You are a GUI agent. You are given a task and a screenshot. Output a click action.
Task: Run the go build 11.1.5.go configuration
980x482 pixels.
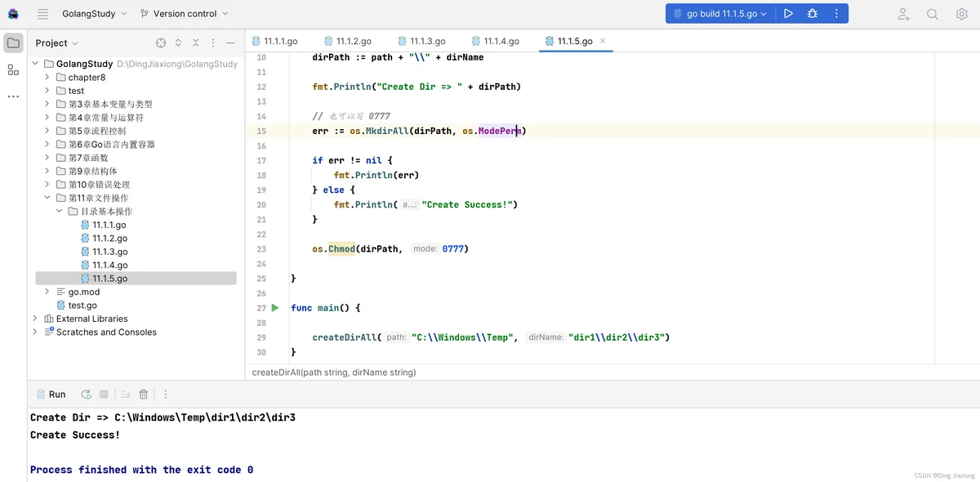pyautogui.click(x=788, y=14)
